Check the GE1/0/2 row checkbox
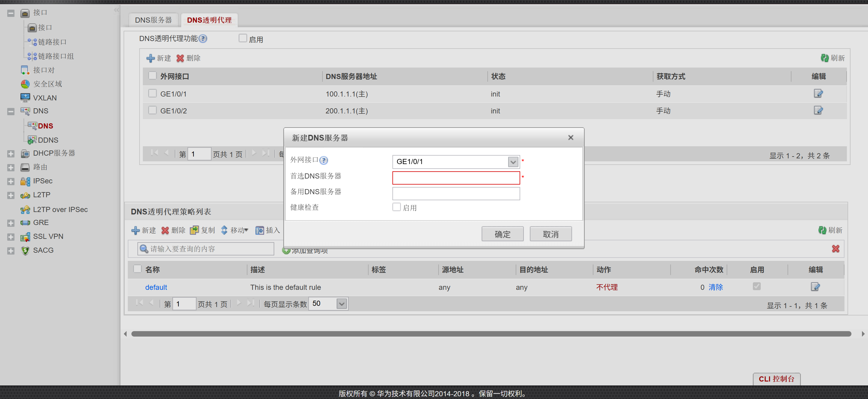The height and width of the screenshot is (399, 868). pyautogui.click(x=152, y=110)
